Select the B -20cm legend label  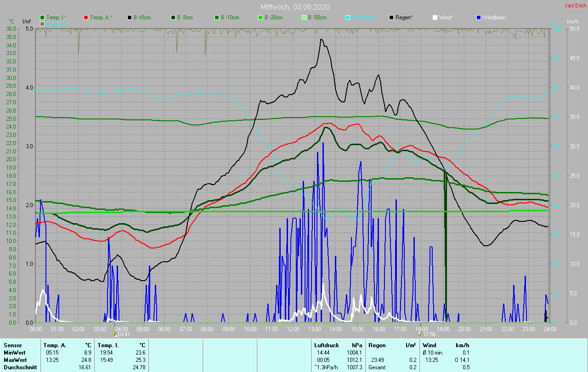[273, 17]
